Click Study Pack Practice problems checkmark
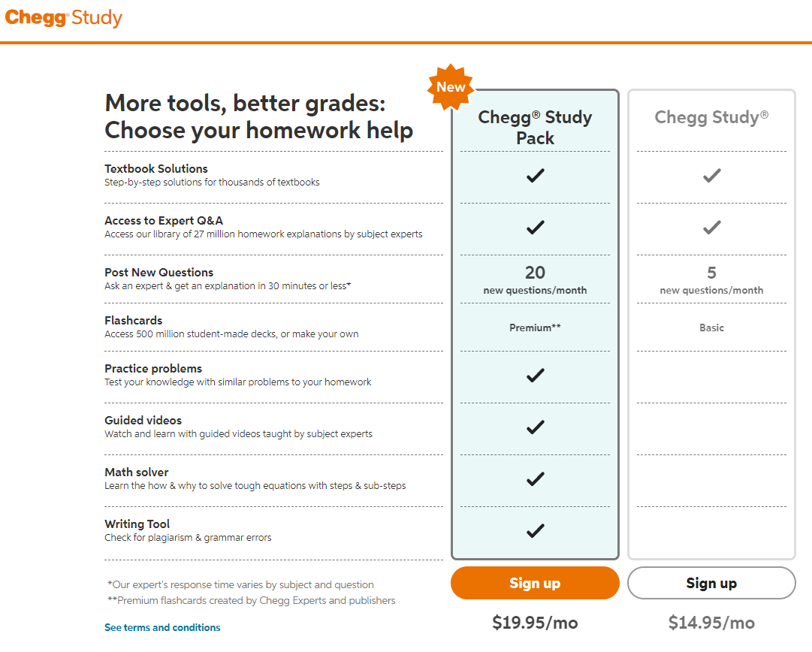Viewport: 812px width, 652px height. (x=535, y=376)
